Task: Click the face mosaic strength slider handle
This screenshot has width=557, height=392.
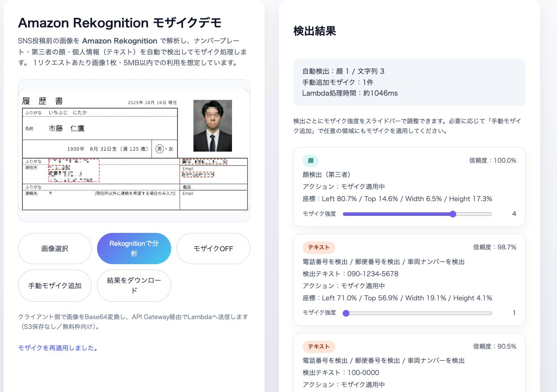Action: click(453, 214)
